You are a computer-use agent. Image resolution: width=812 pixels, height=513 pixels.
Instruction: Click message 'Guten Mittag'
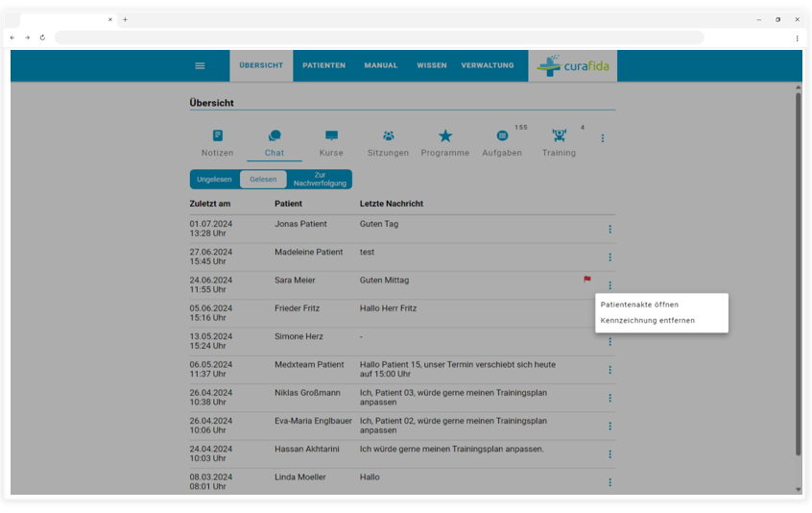coord(384,281)
